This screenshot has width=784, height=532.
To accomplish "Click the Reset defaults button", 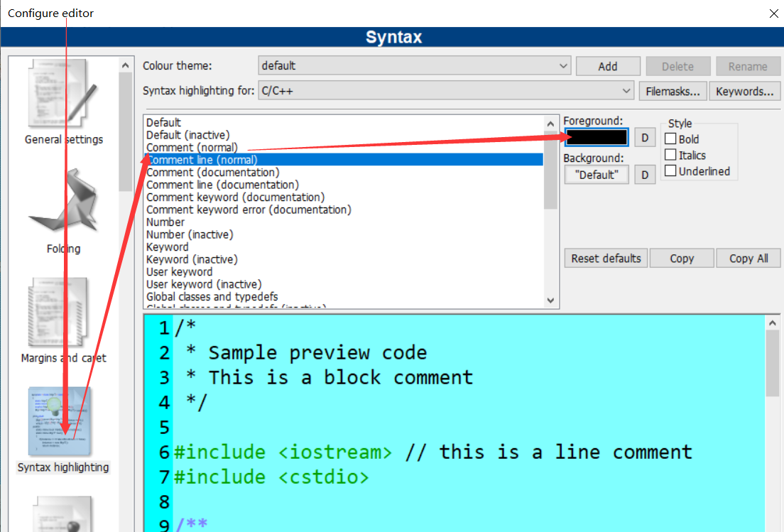I will 606,259.
